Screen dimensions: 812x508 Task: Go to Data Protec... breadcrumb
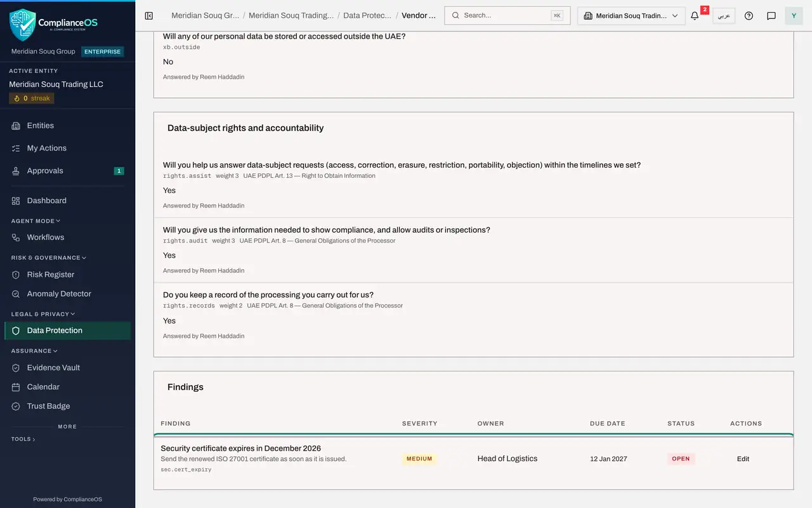tap(367, 15)
